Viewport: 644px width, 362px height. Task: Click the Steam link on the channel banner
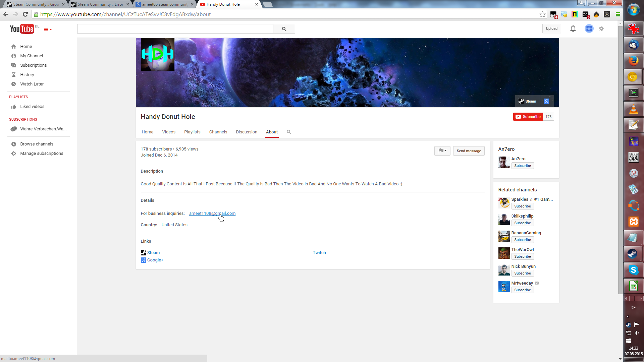tap(527, 101)
